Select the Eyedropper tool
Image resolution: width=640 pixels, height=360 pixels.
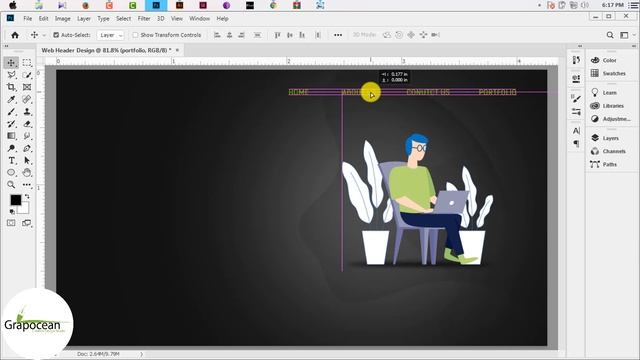11,99
